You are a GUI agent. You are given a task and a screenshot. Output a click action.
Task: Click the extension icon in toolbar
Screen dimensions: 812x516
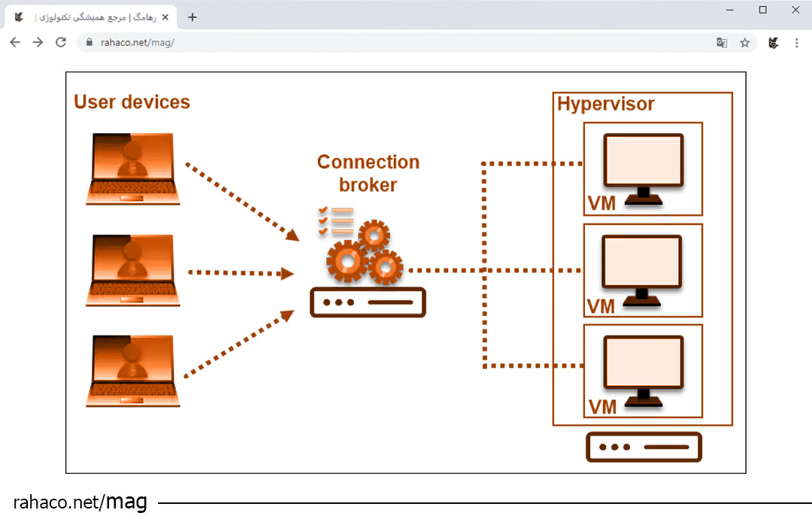click(773, 43)
